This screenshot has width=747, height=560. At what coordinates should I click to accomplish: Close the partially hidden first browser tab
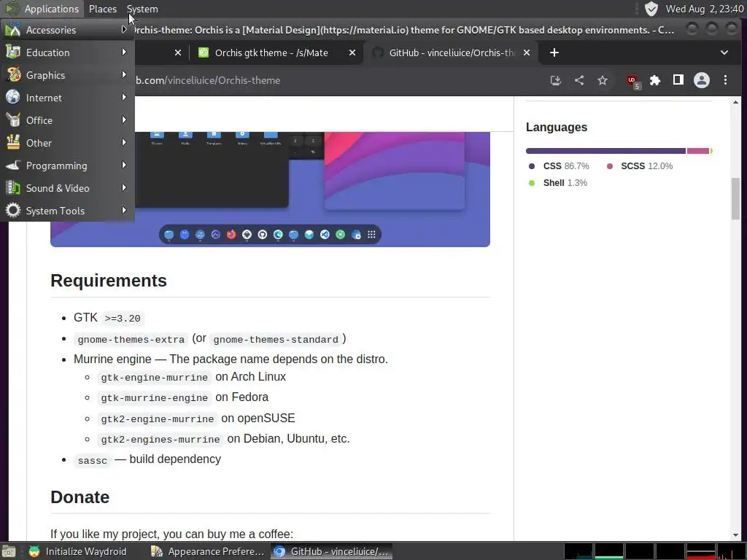(178, 52)
